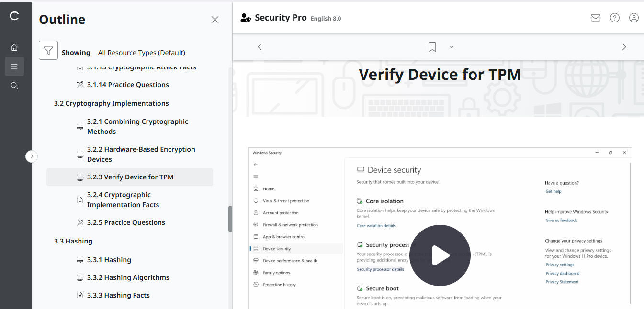Navigate to next lesson with right arrow
The width and height of the screenshot is (644, 309).
(624, 46)
